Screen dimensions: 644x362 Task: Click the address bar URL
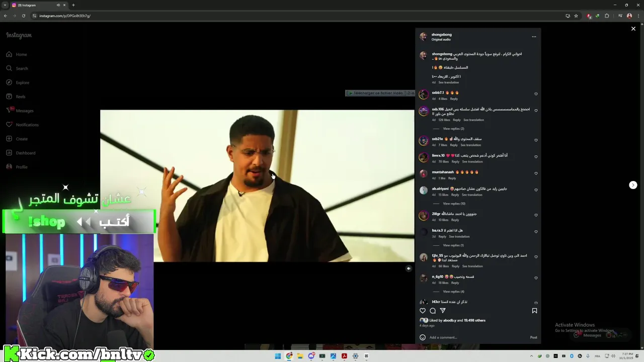(x=65, y=16)
